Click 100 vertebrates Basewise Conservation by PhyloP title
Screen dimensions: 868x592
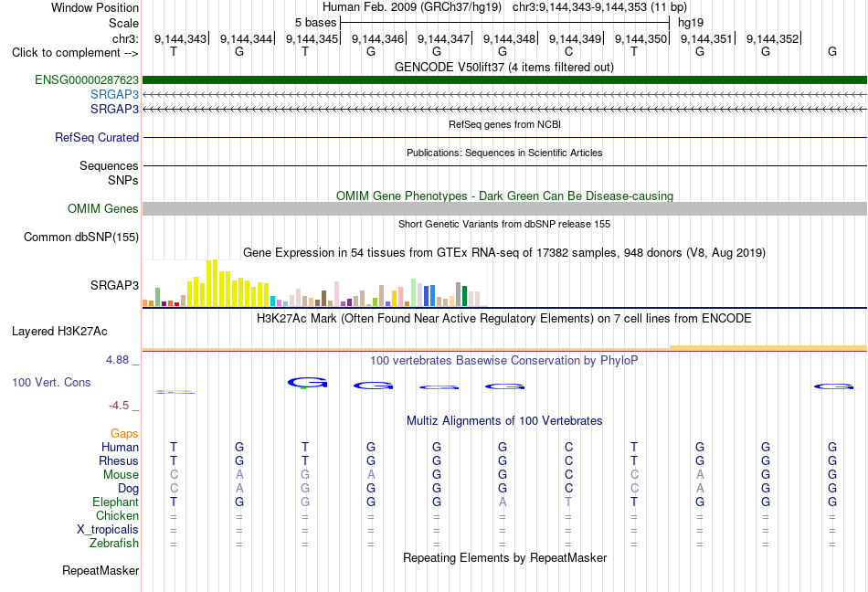(x=504, y=360)
